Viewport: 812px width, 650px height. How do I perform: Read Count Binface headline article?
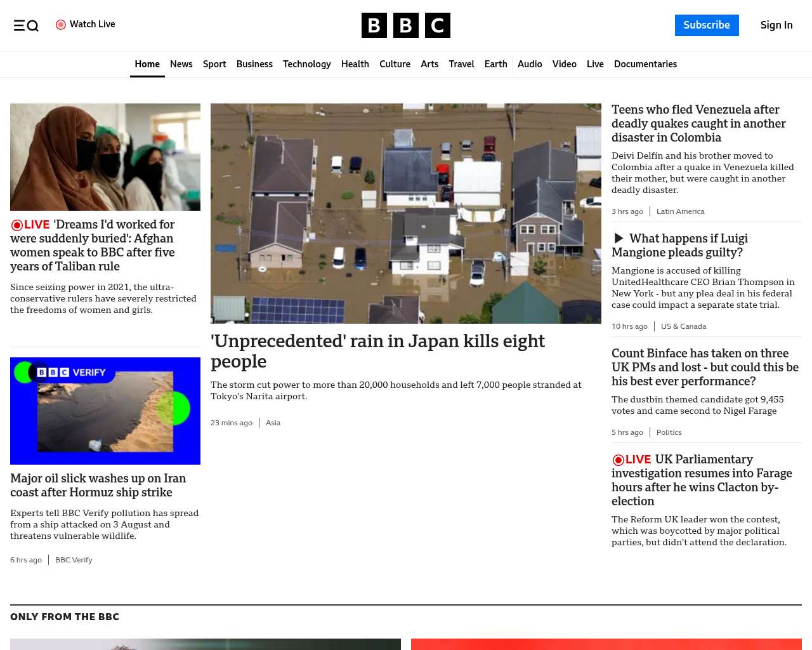point(705,368)
